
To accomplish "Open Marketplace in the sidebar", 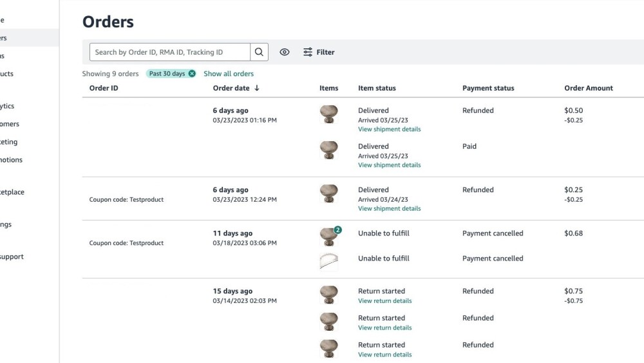I will click(13, 192).
